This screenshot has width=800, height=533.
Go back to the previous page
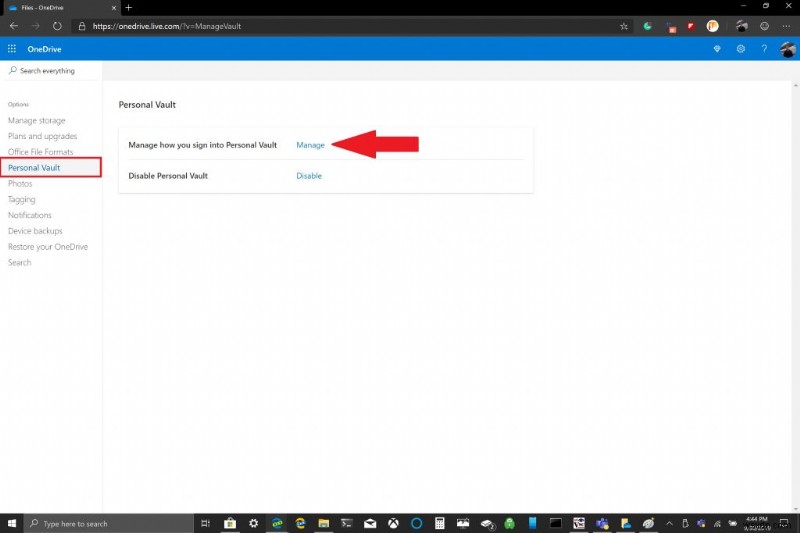coord(14,26)
